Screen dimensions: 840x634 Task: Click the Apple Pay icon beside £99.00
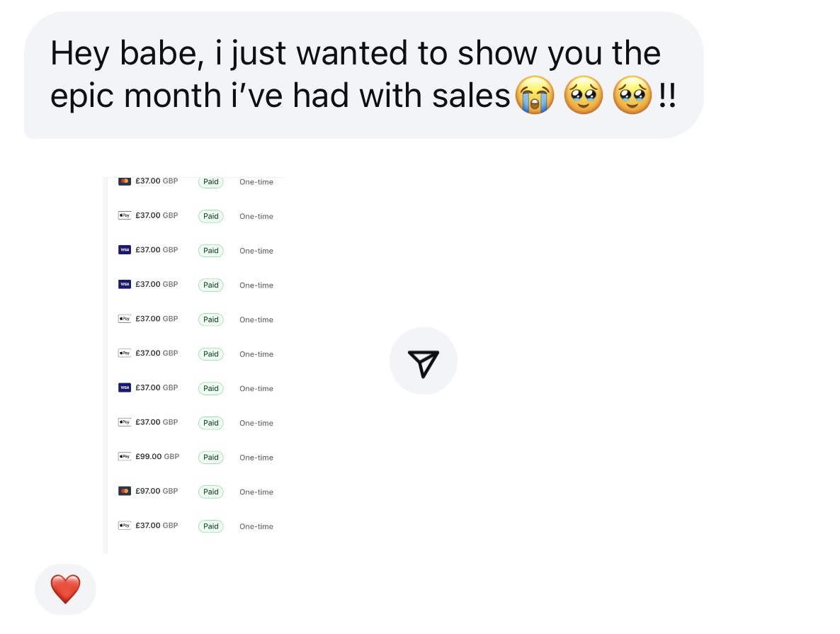[124, 457]
